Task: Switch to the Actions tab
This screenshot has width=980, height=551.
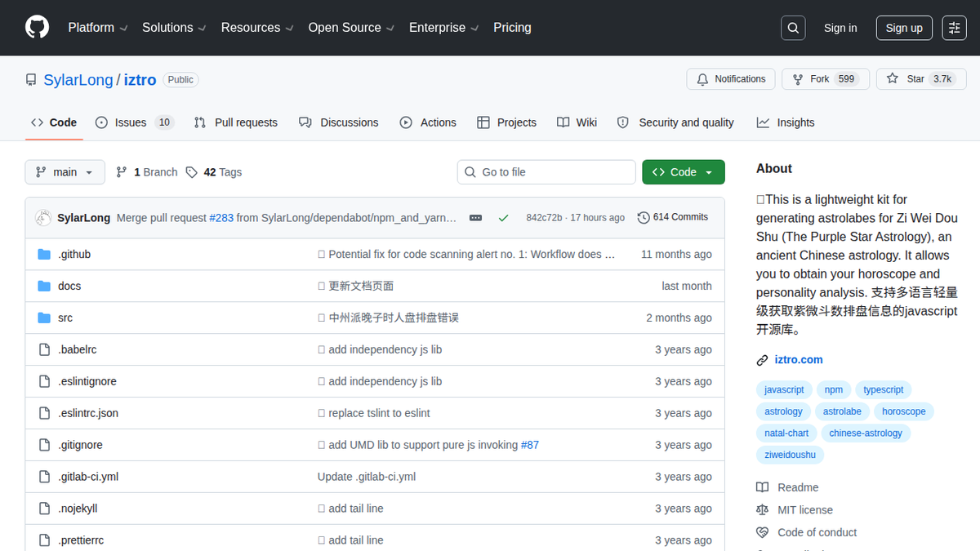Action: (428, 122)
